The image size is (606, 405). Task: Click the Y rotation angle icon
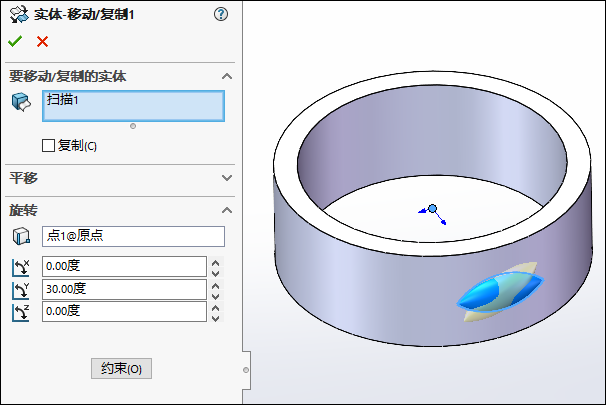21,290
